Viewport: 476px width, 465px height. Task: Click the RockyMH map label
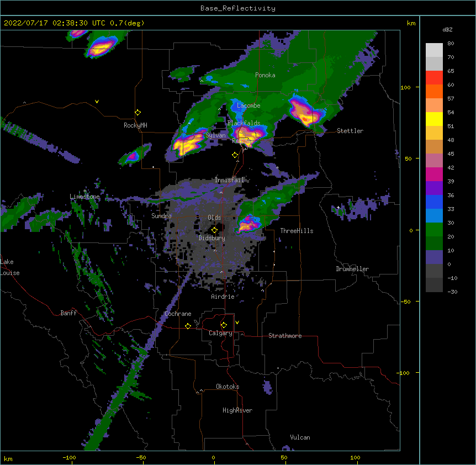[x=135, y=125]
